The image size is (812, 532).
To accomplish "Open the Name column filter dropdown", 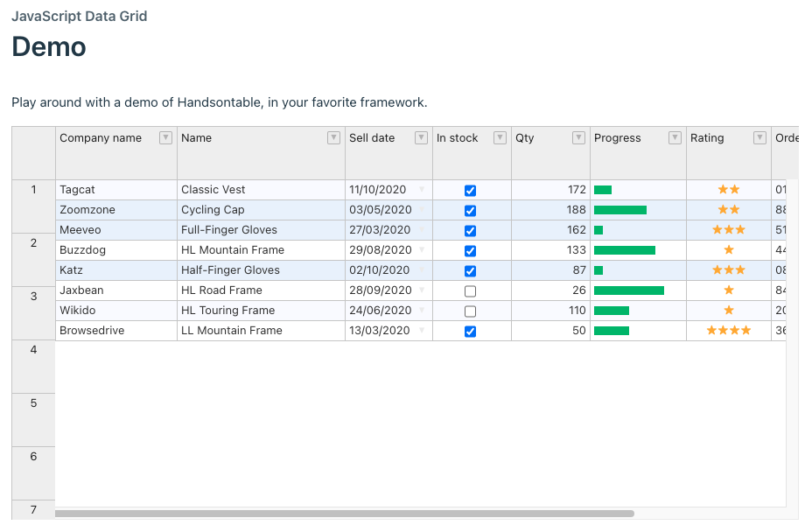I will [x=334, y=137].
